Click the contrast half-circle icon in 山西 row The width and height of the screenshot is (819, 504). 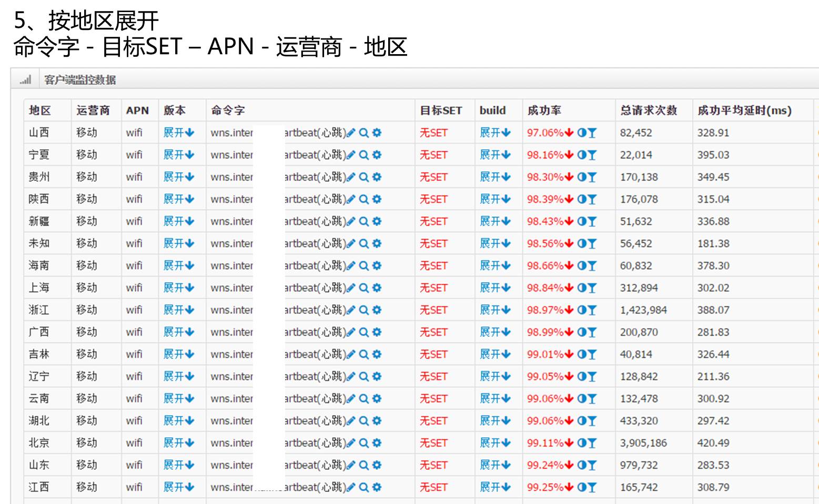pyautogui.click(x=582, y=133)
